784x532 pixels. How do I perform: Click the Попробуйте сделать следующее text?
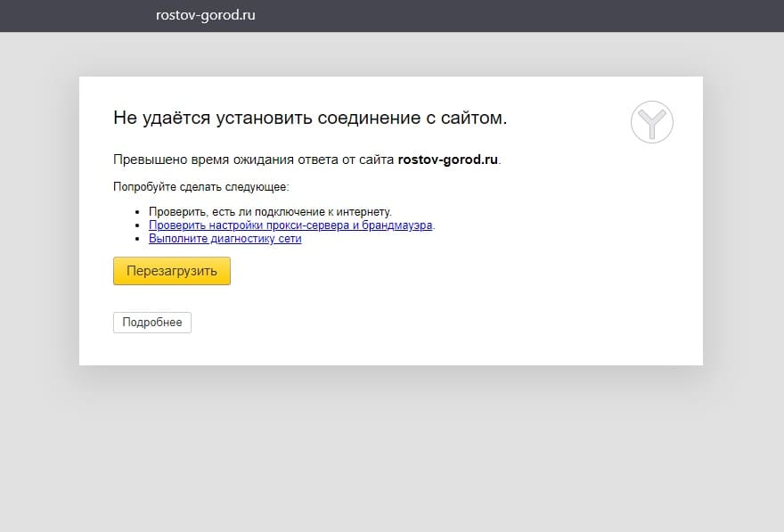(x=200, y=187)
